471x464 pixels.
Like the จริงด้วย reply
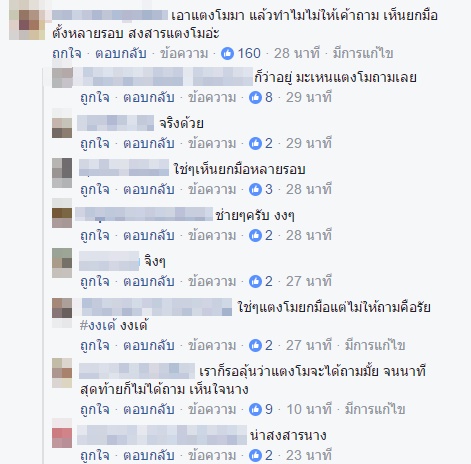click(x=95, y=143)
